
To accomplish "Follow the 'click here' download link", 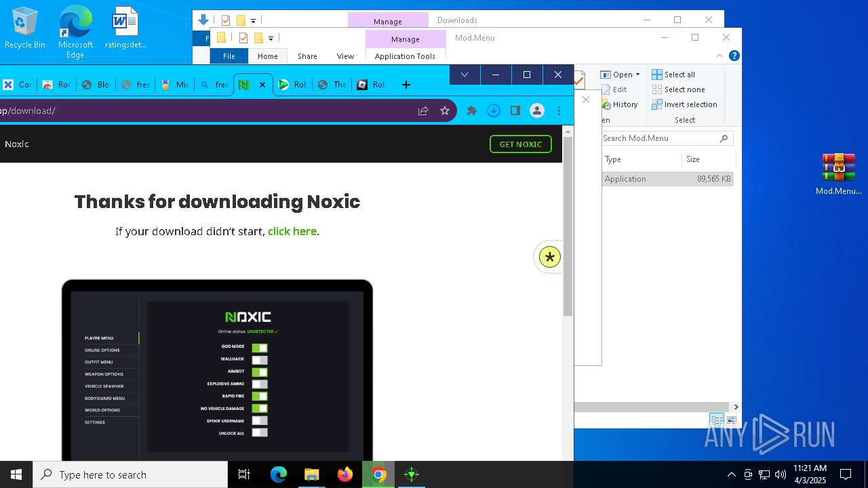I will tap(292, 231).
